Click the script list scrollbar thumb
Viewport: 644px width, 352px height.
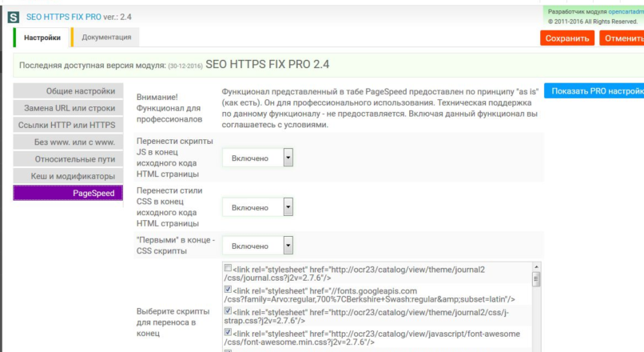536,280
